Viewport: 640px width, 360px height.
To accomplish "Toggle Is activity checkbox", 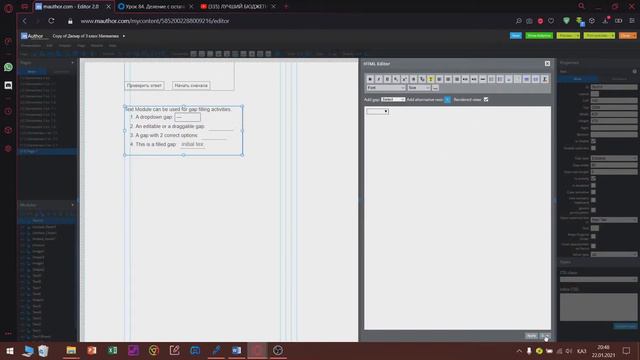I will coord(593,178).
